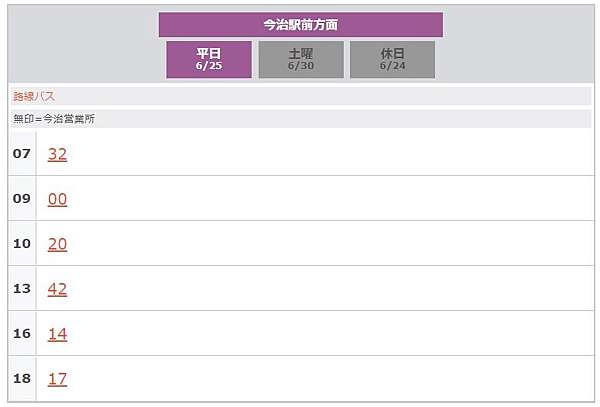Click the 13 hour cell

click(22, 288)
